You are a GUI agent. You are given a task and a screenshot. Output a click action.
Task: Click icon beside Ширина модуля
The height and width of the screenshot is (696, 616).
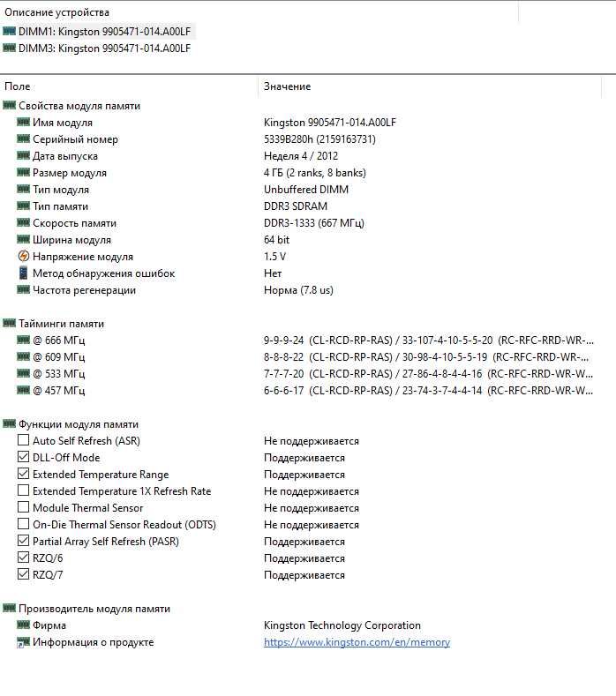23,239
